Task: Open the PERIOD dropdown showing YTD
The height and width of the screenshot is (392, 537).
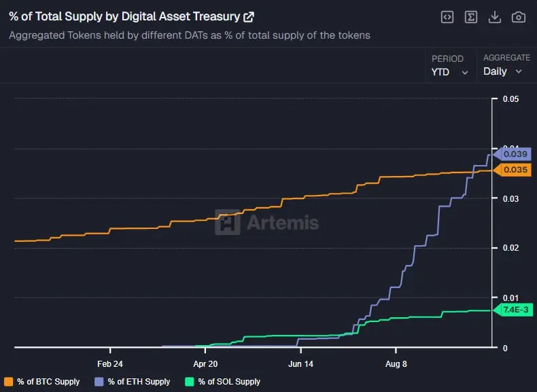Action: tap(450, 71)
